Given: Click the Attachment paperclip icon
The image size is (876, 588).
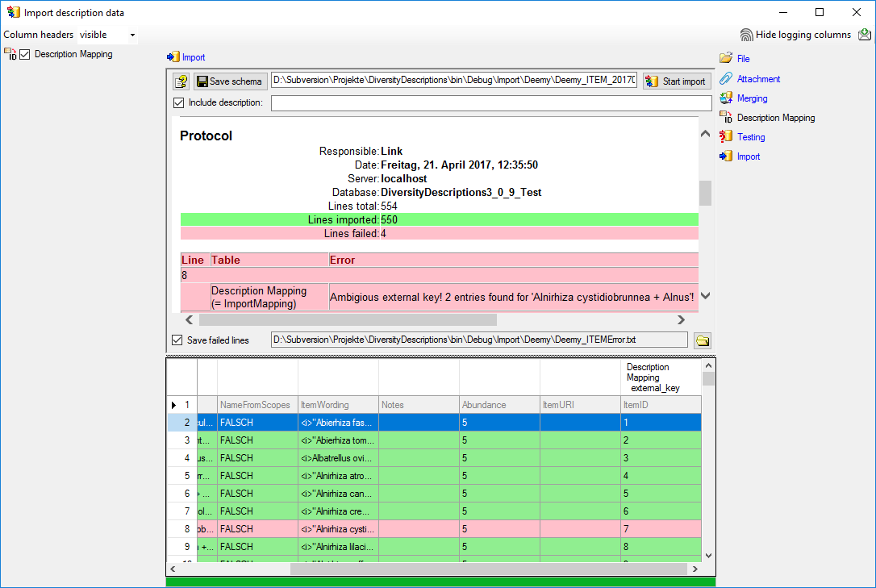Looking at the screenshot, I should [726, 79].
